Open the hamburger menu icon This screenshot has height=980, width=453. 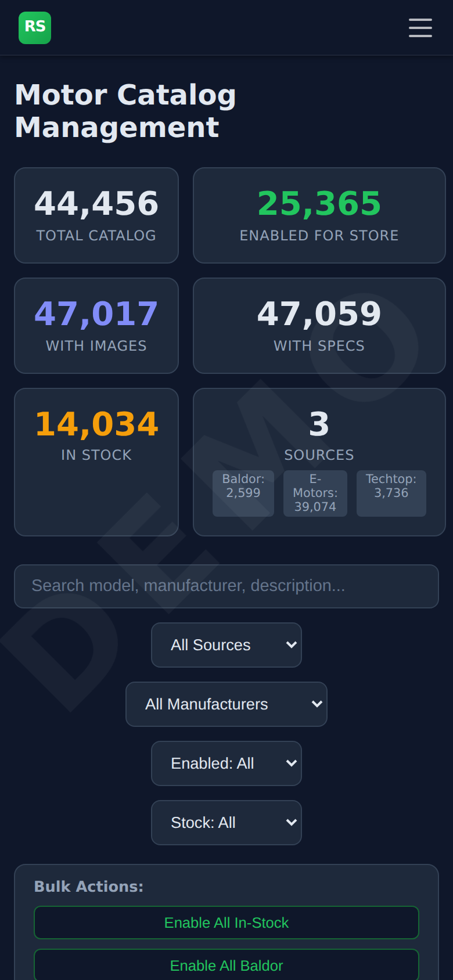click(420, 28)
